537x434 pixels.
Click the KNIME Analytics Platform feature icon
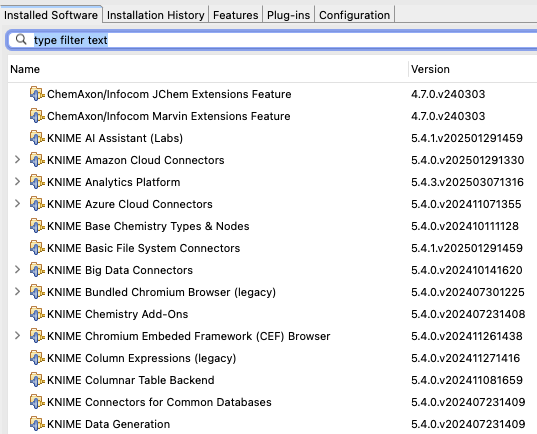[x=37, y=182]
